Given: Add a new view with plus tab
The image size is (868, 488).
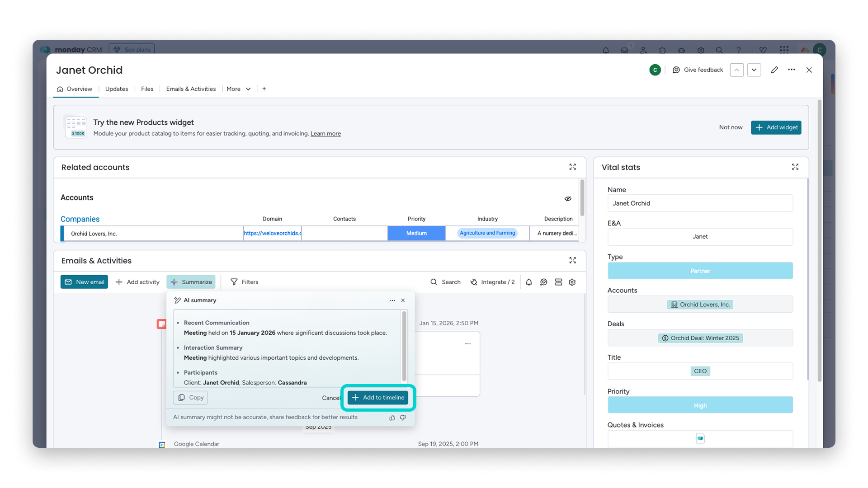Looking at the screenshot, I should pos(264,89).
